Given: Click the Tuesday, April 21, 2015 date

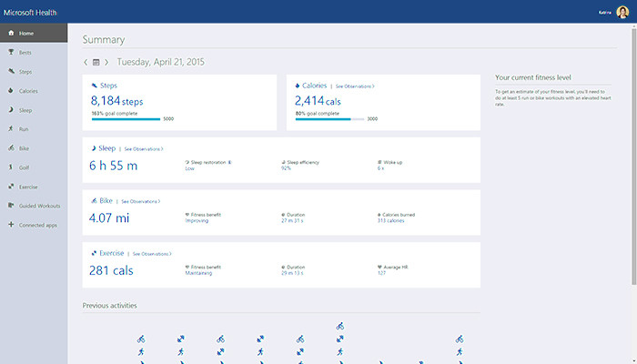Looking at the screenshot, I should click(161, 62).
